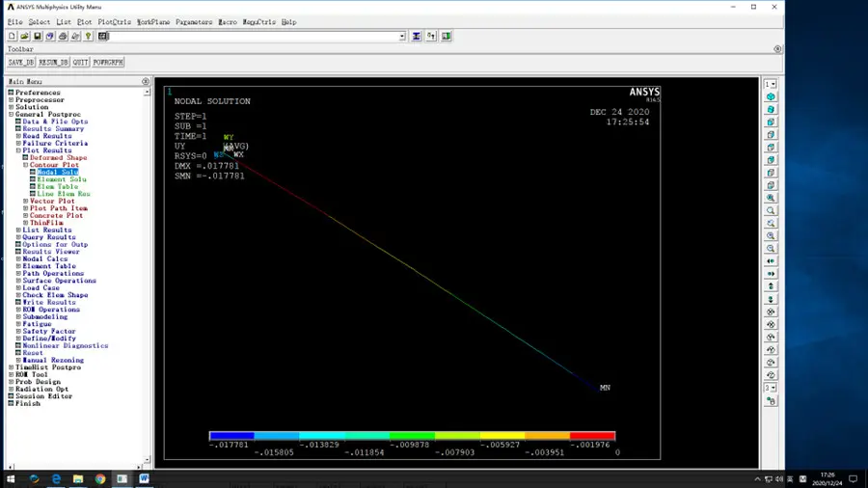The height and width of the screenshot is (488, 868).
Task: Click the New Analysis toolbar icon
Action: point(12,36)
